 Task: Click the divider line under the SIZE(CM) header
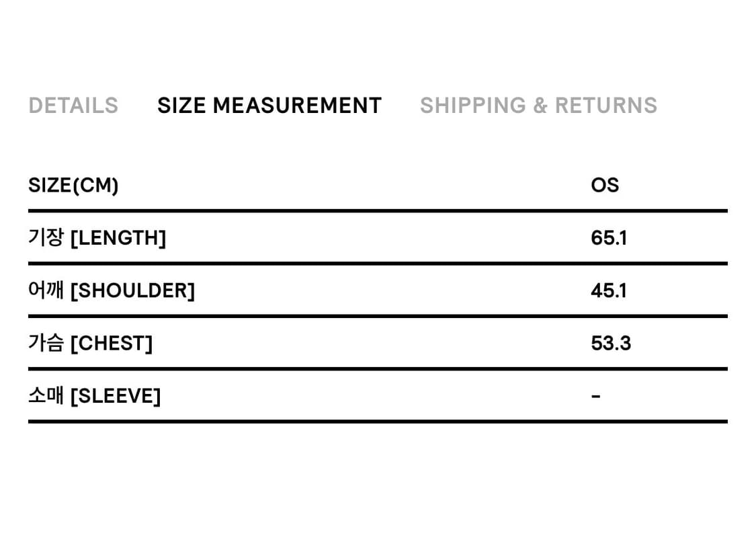[x=378, y=211]
